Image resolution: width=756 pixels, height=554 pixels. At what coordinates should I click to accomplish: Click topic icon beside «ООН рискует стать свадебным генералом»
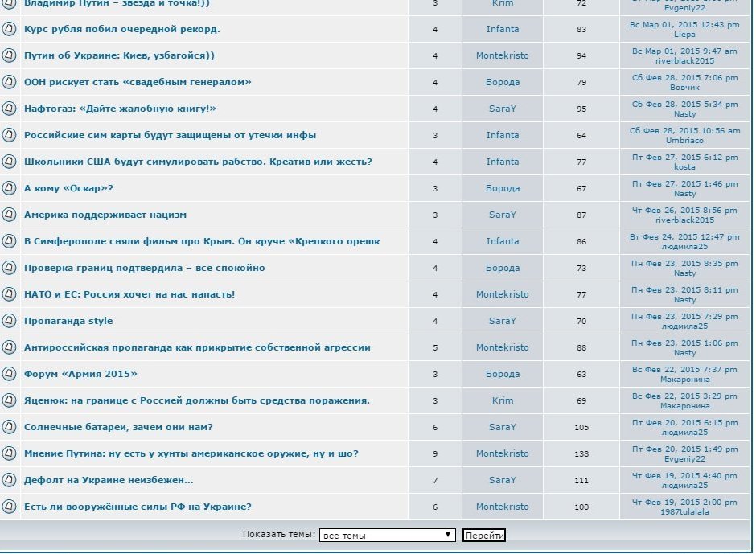[x=9, y=82]
